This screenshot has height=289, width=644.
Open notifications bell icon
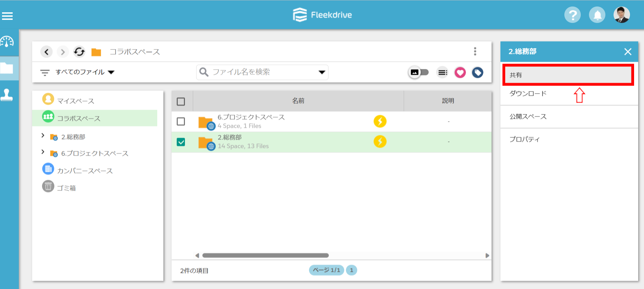[x=597, y=15]
